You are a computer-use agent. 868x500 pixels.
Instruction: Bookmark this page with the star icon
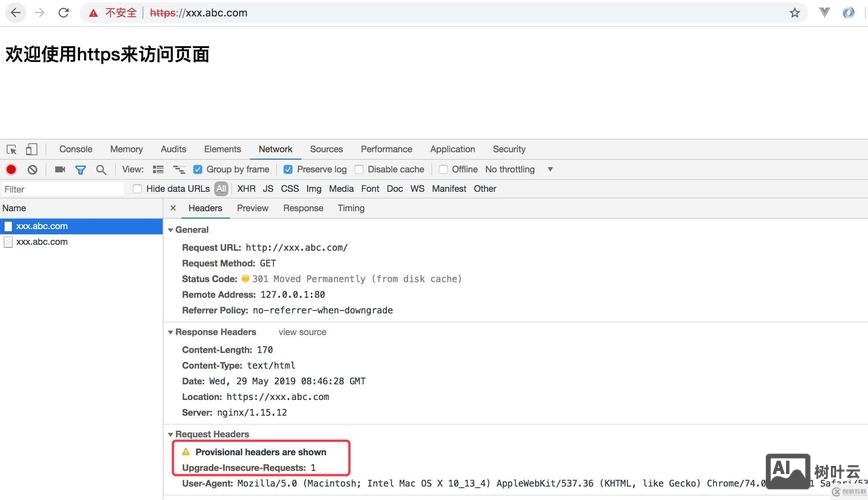[x=795, y=13]
